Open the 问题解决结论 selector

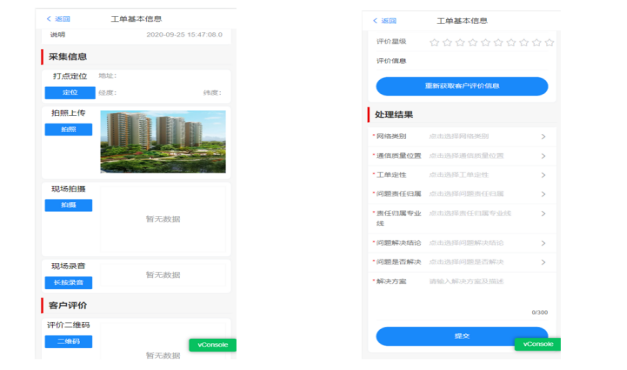[x=462, y=243]
